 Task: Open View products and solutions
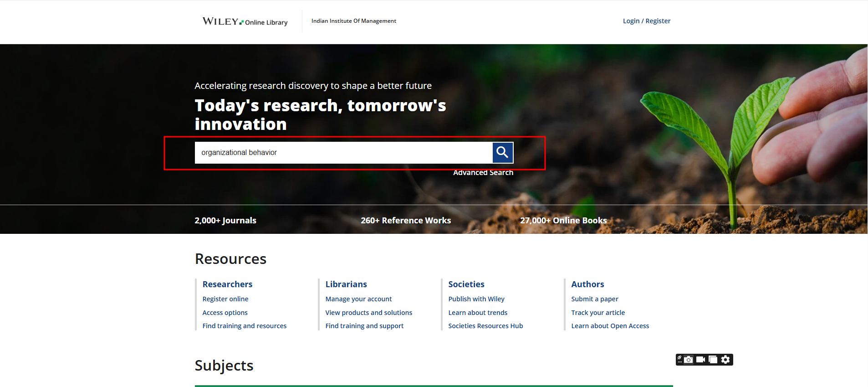coord(368,313)
